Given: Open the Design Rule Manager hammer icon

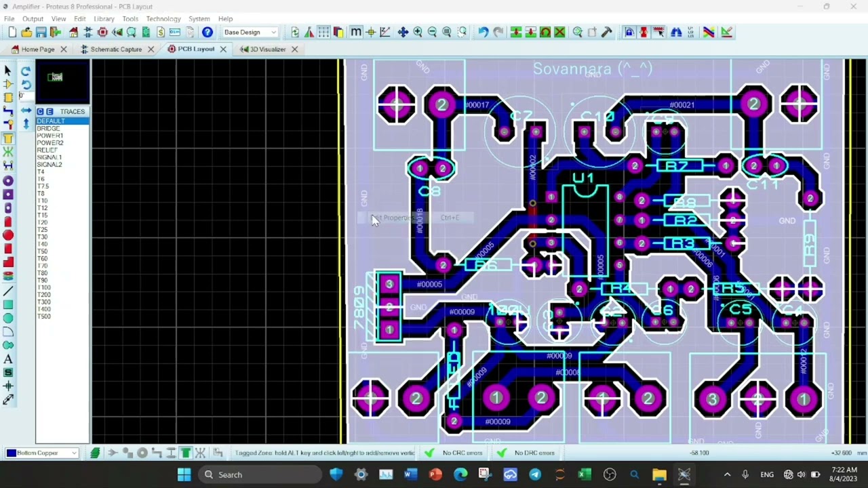Looking at the screenshot, I should coord(607,32).
